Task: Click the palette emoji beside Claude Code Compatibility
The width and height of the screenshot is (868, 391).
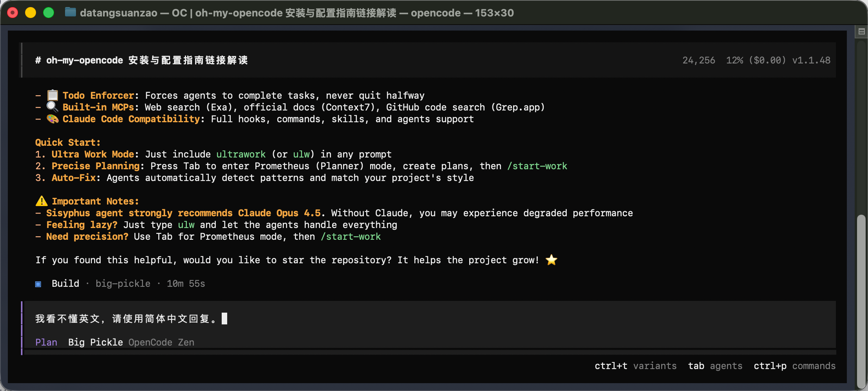Action: pyautogui.click(x=52, y=119)
